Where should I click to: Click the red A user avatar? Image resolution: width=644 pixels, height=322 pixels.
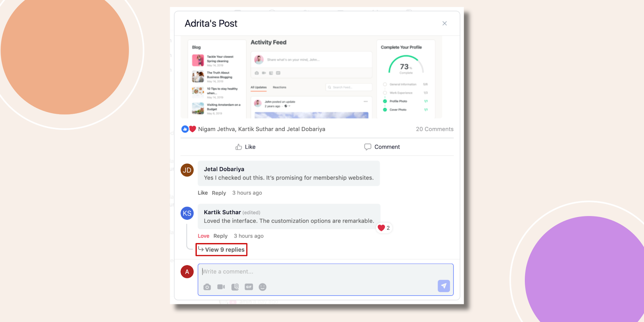pyautogui.click(x=187, y=272)
